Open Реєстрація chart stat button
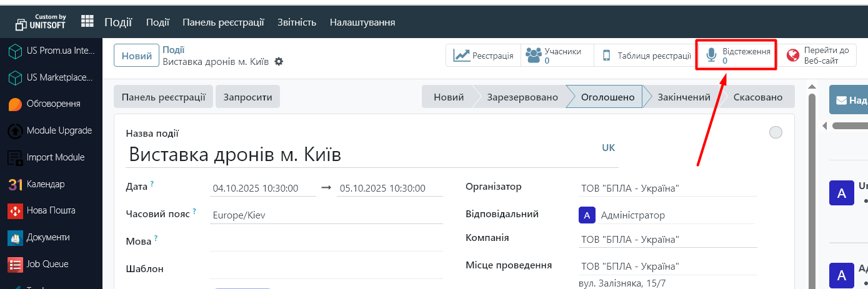This screenshot has height=289, width=868. (x=483, y=56)
